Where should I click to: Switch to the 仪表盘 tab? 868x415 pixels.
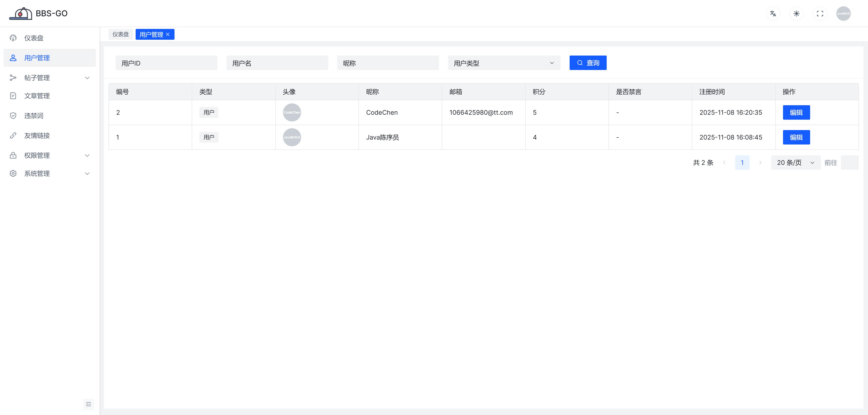coord(120,34)
